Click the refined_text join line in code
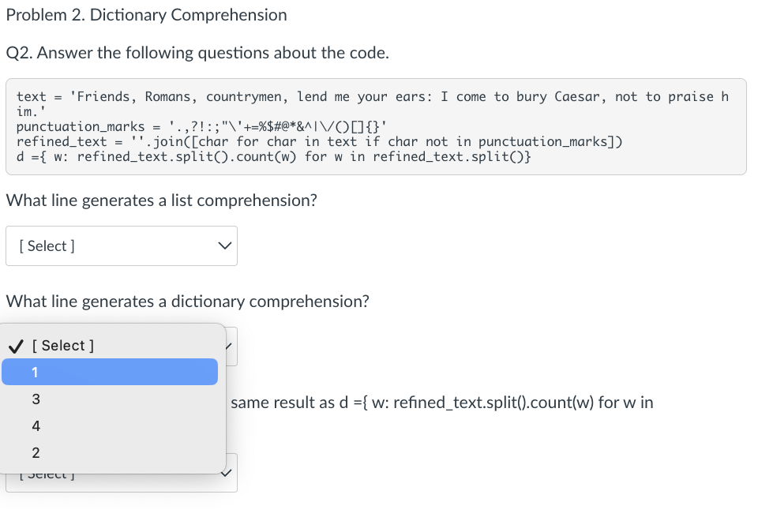Image resolution: width=758 pixels, height=532 pixels. pos(320,141)
